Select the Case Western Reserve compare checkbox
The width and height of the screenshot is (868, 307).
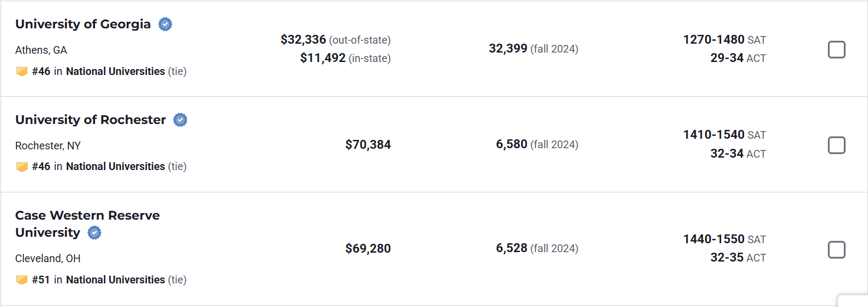click(836, 250)
